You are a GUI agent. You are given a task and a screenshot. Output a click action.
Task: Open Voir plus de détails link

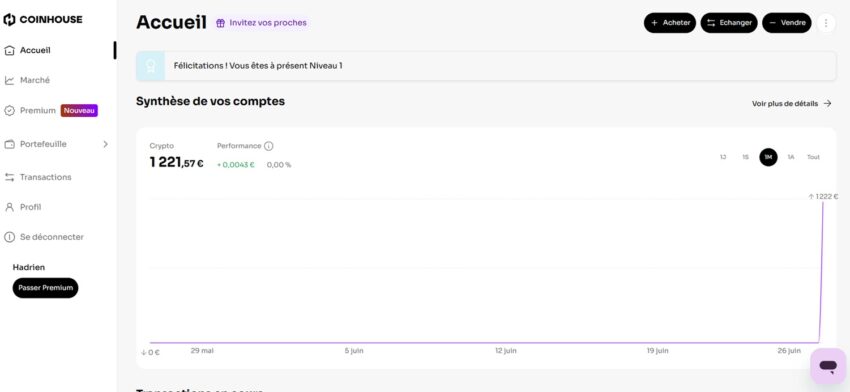pos(785,104)
